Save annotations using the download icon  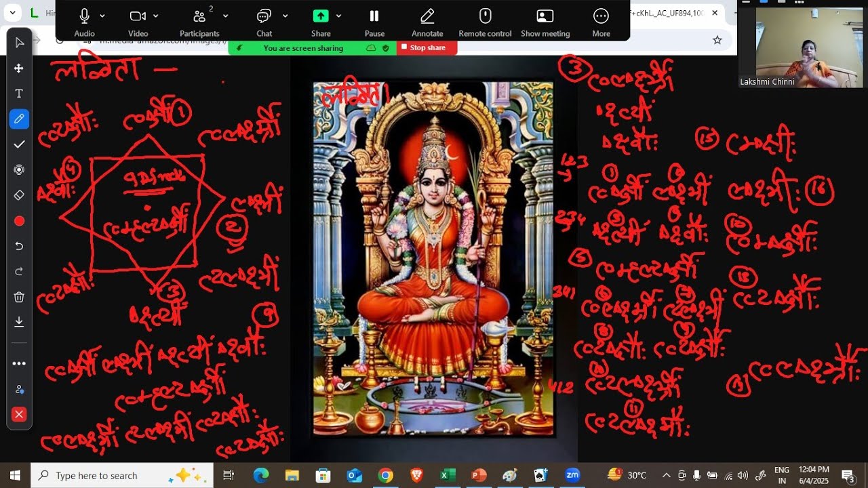19,321
